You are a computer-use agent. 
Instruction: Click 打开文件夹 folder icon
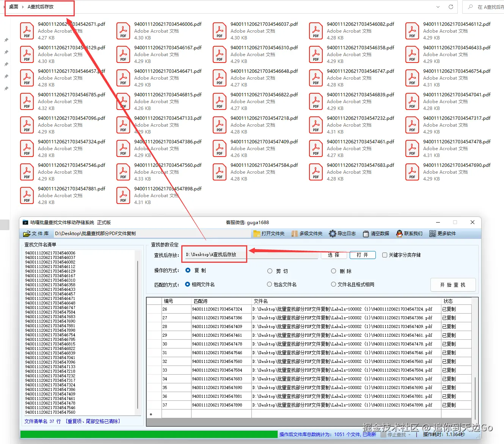[x=257, y=234]
